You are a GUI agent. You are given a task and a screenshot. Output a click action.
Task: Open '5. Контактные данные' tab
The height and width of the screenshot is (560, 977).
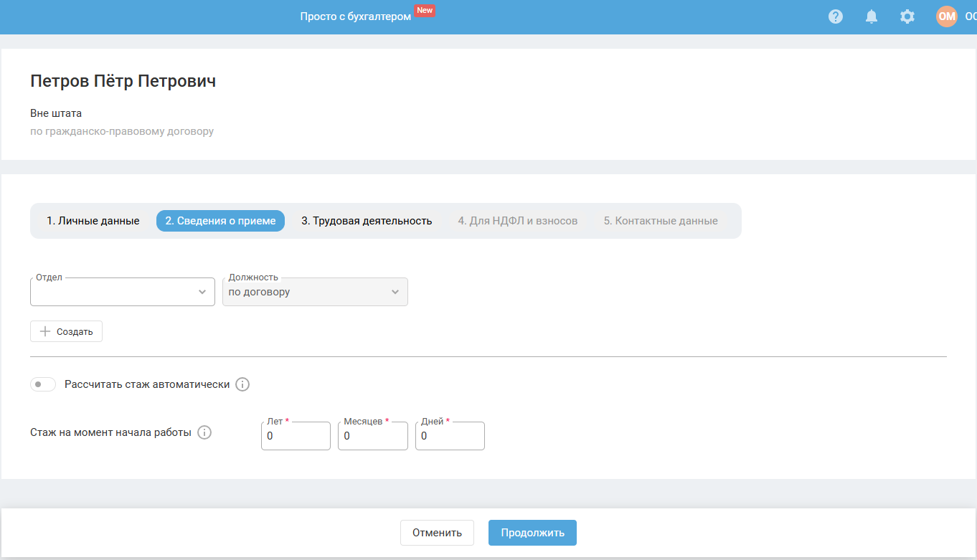click(x=661, y=221)
